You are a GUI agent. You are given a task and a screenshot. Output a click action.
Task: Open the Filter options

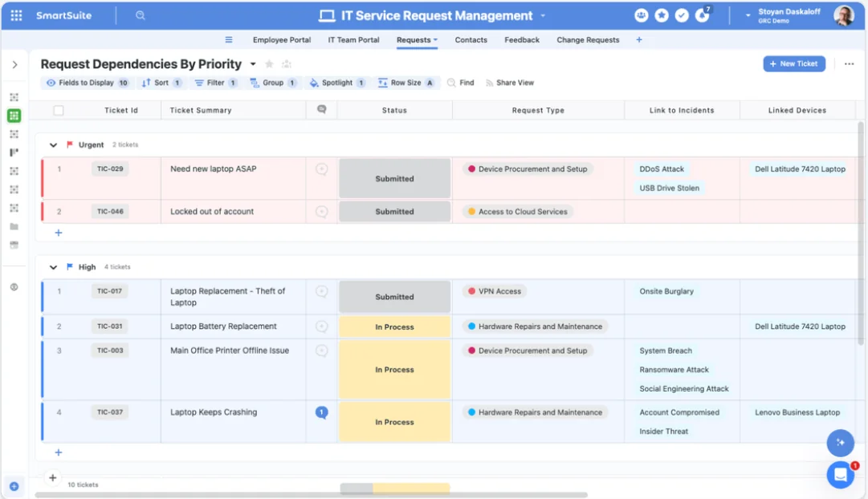point(217,83)
